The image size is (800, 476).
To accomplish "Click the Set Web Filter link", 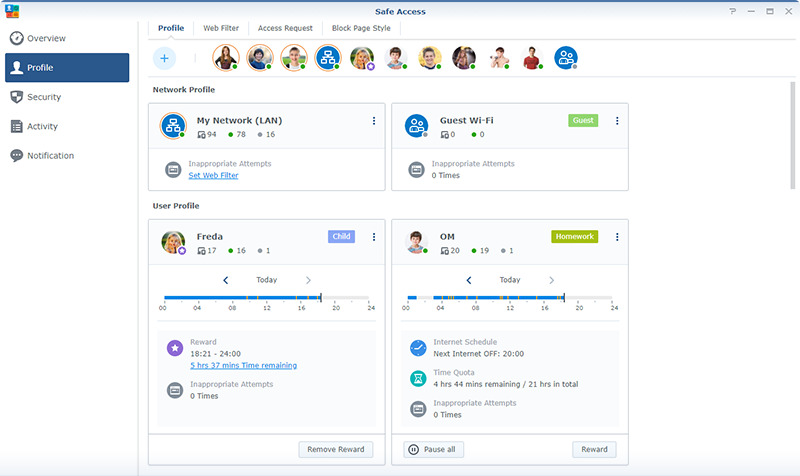I will (x=213, y=175).
